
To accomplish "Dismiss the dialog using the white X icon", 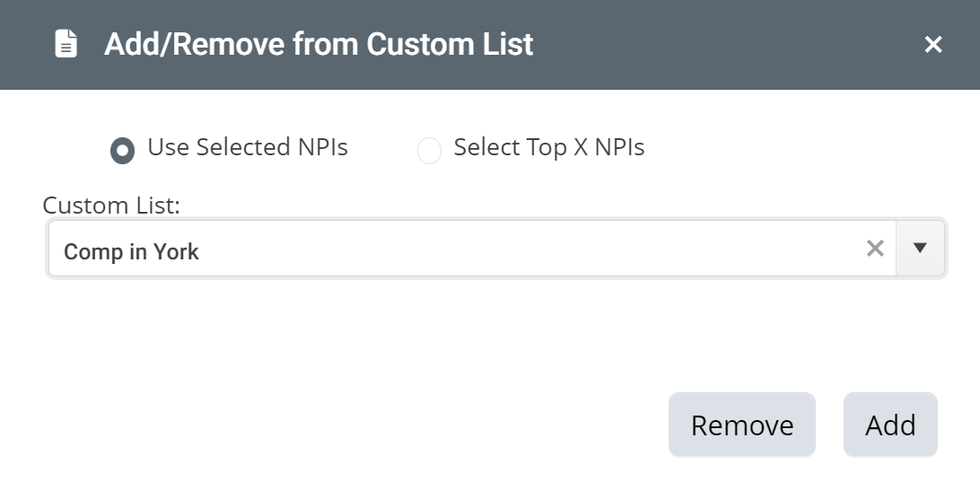I will point(933,44).
